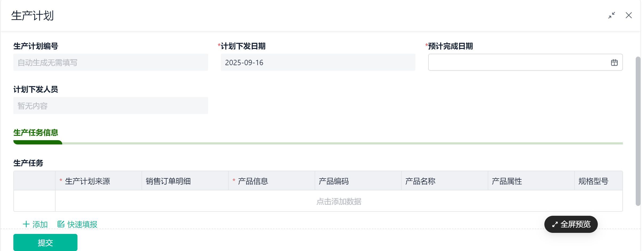Click the plus icon beside 添加

coord(26,224)
